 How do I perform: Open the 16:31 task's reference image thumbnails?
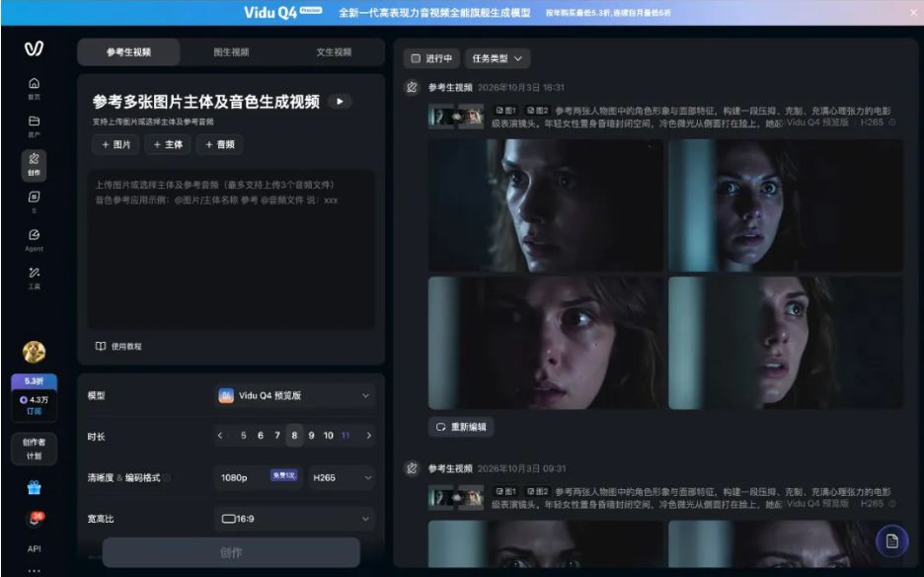coord(457,117)
